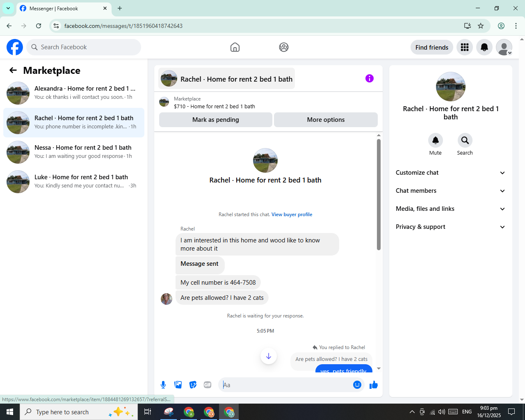Jump to latest message arrow

coord(269,356)
